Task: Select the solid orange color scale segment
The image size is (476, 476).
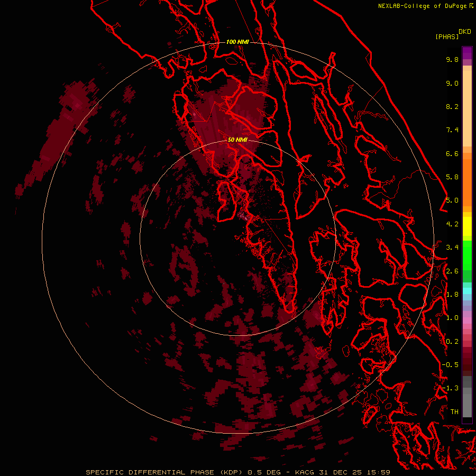Action: pos(467,182)
